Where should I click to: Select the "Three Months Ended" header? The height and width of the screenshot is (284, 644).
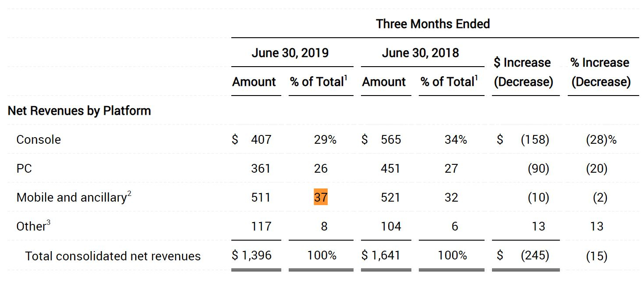(x=432, y=24)
